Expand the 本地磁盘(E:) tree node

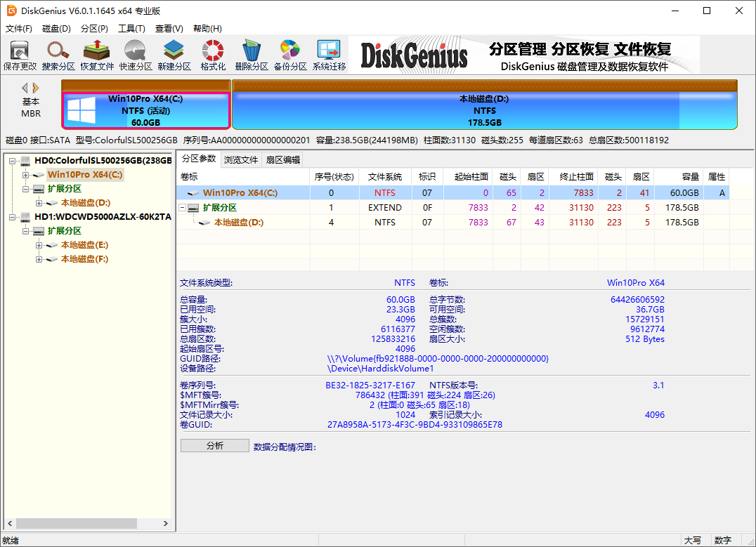[39, 245]
